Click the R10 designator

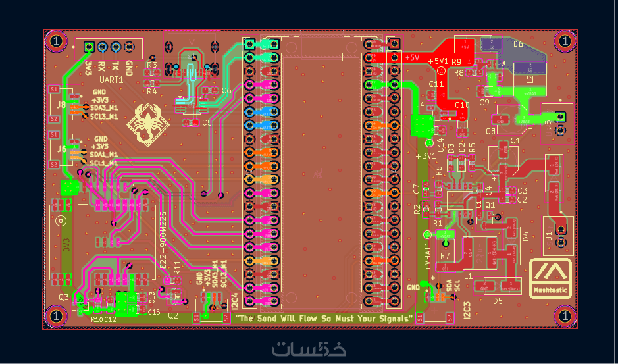coord(97,319)
